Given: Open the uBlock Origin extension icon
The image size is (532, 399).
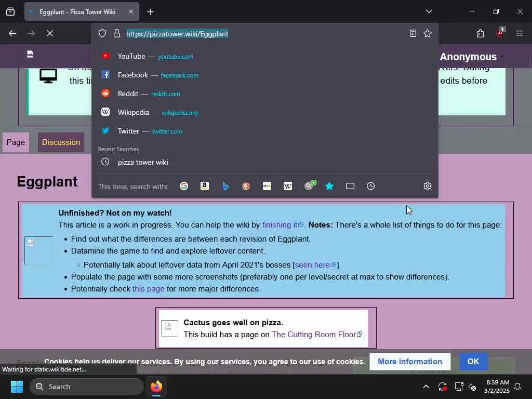Looking at the screenshot, I should point(500,33).
